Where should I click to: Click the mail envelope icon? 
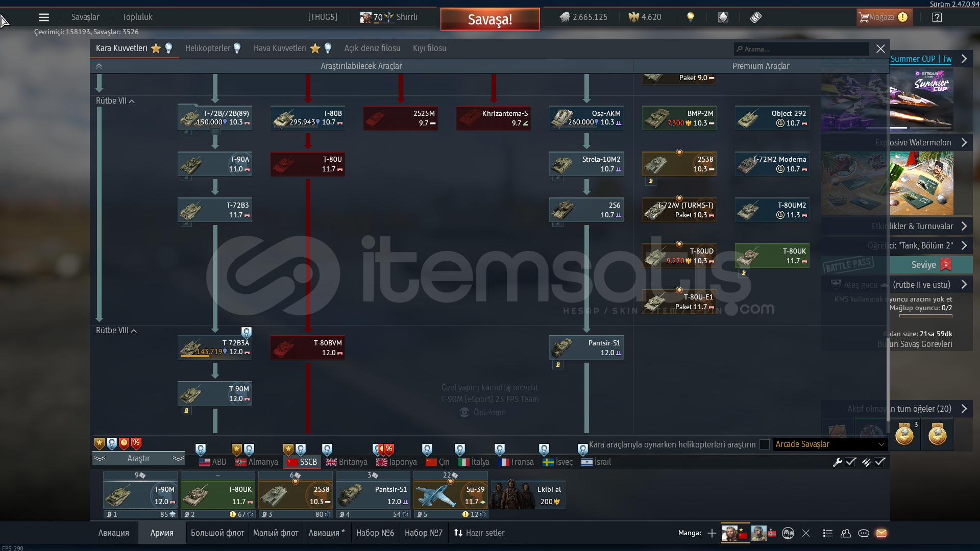[x=881, y=533]
